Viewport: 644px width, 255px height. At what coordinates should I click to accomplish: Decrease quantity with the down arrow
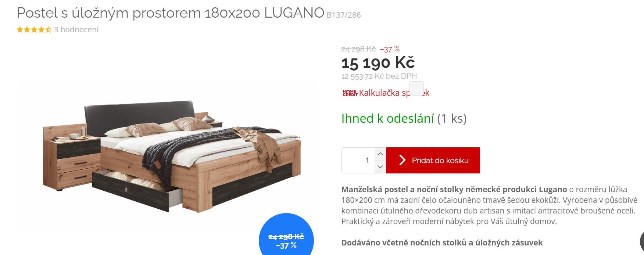[380, 167]
